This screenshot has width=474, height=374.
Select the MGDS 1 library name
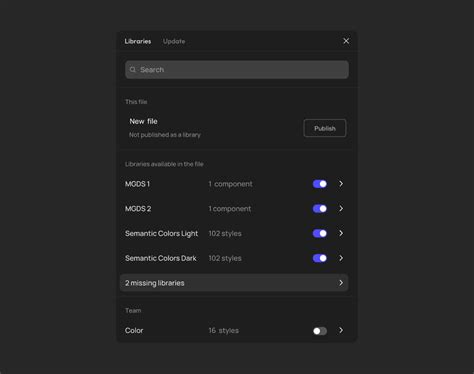click(137, 184)
